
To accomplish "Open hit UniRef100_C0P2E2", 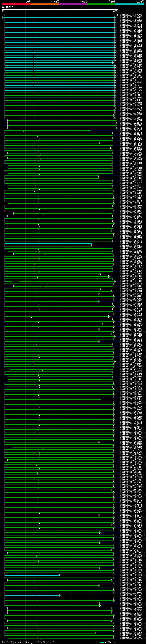I will tap(131, 30).
